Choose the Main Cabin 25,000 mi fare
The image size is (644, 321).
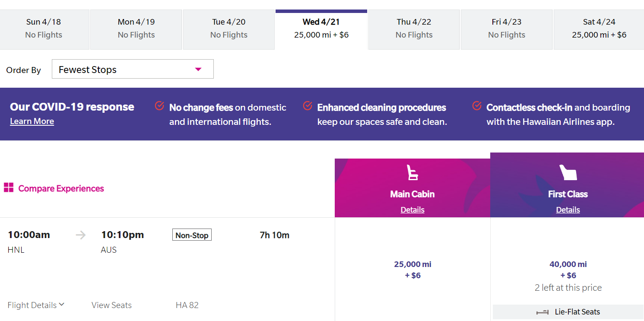coord(412,270)
